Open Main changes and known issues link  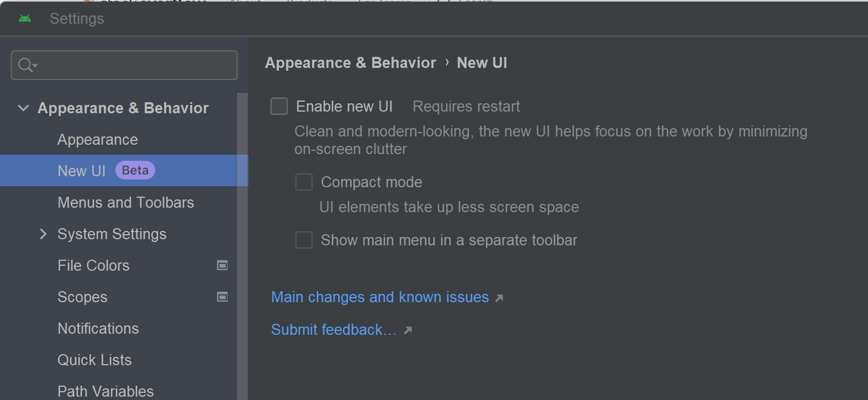380,297
